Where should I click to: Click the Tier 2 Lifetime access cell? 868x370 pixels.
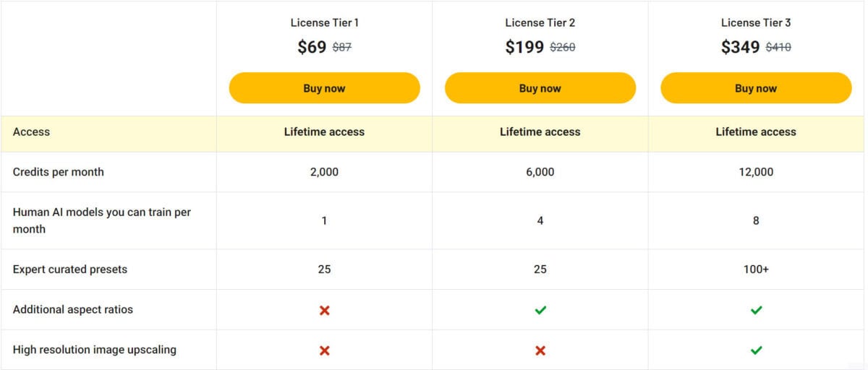coord(540,132)
